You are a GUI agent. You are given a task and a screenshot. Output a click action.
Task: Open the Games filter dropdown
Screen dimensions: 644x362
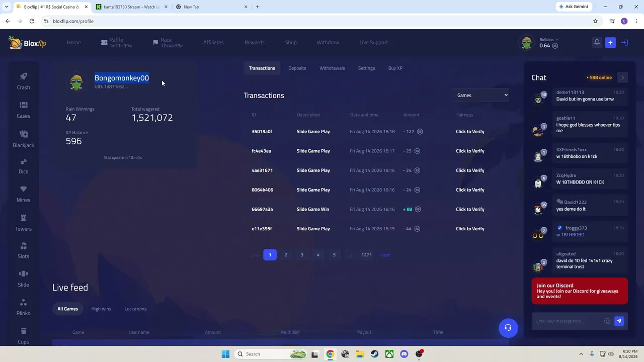point(480,95)
